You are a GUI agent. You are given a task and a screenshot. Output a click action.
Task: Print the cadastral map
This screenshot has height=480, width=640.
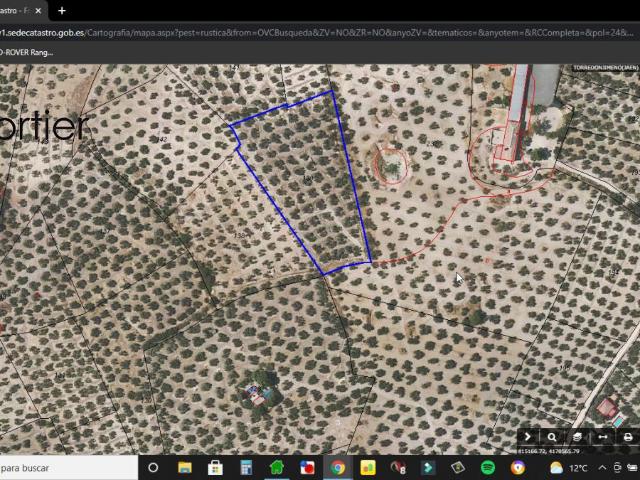click(628, 437)
